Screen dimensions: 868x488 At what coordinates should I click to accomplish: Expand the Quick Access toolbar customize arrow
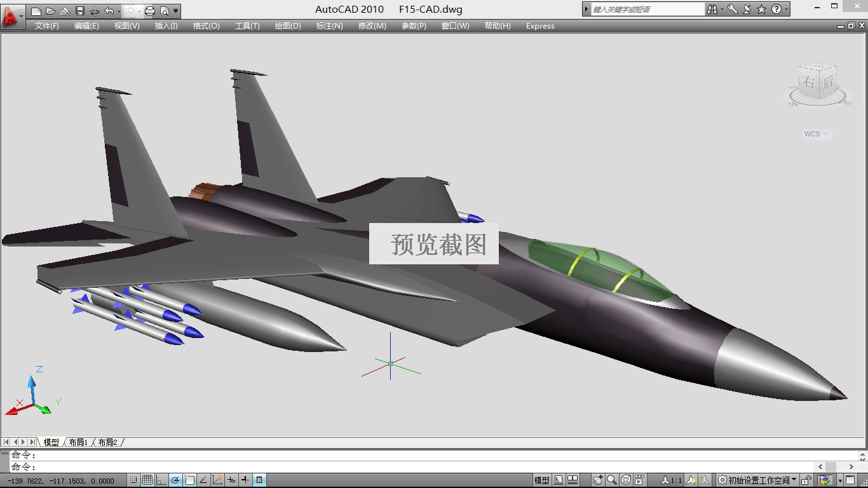176,11
